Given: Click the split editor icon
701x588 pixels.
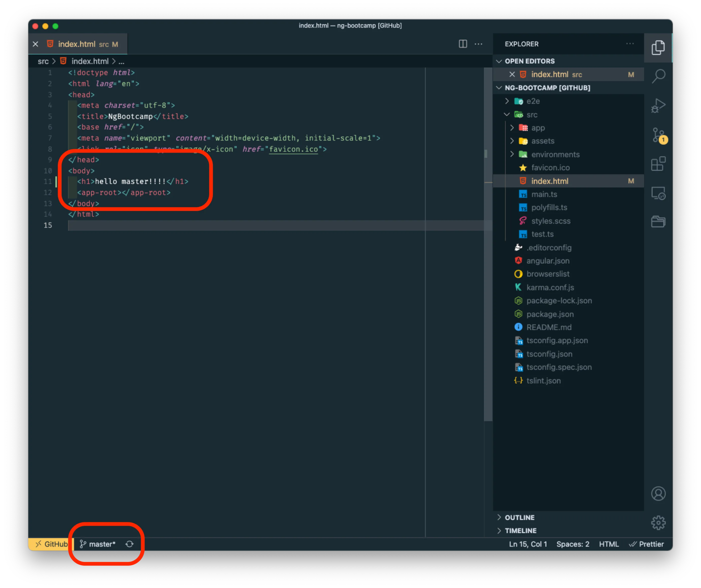Looking at the screenshot, I should tap(463, 44).
